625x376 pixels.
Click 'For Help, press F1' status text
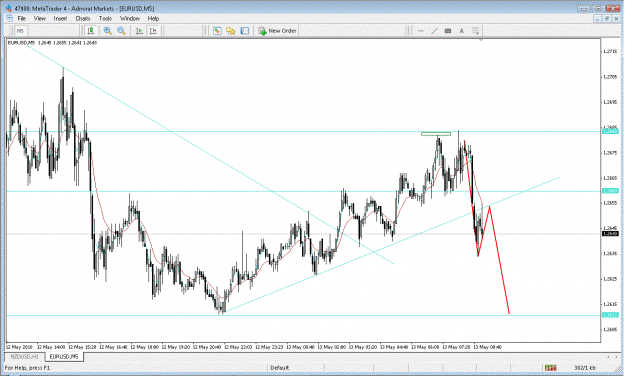pyautogui.click(x=27, y=368)
